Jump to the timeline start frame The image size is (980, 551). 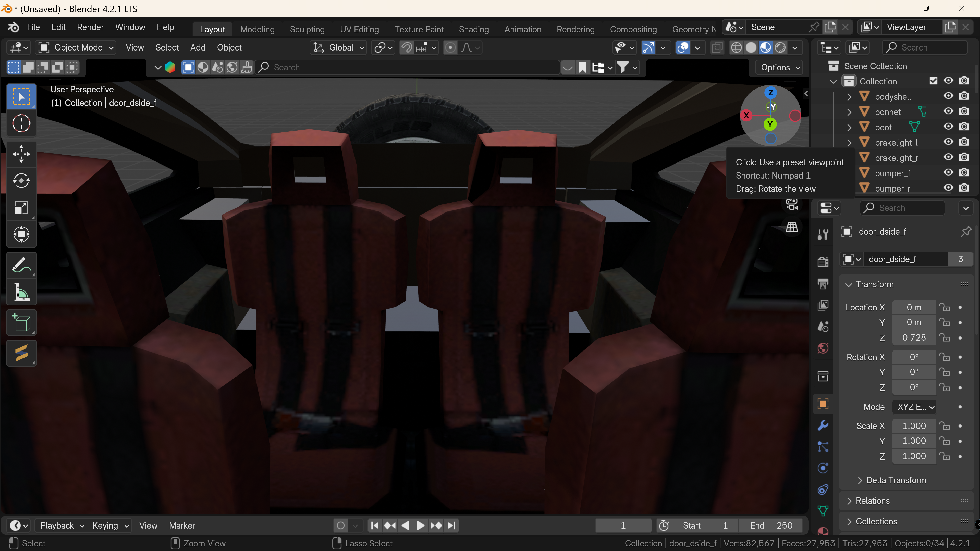[x=375, y=525]
